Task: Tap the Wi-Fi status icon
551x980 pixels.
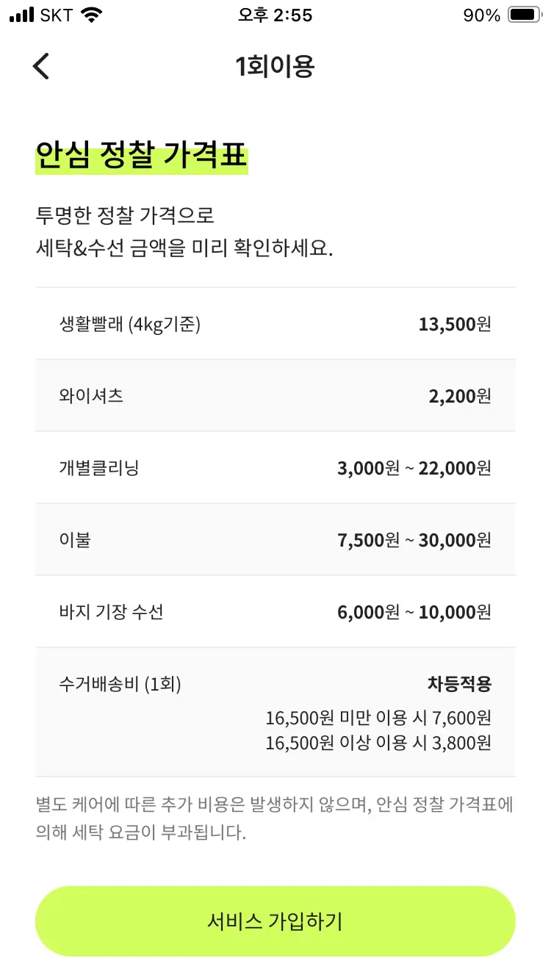Action: pyautogui.click(x=92, y=15)
